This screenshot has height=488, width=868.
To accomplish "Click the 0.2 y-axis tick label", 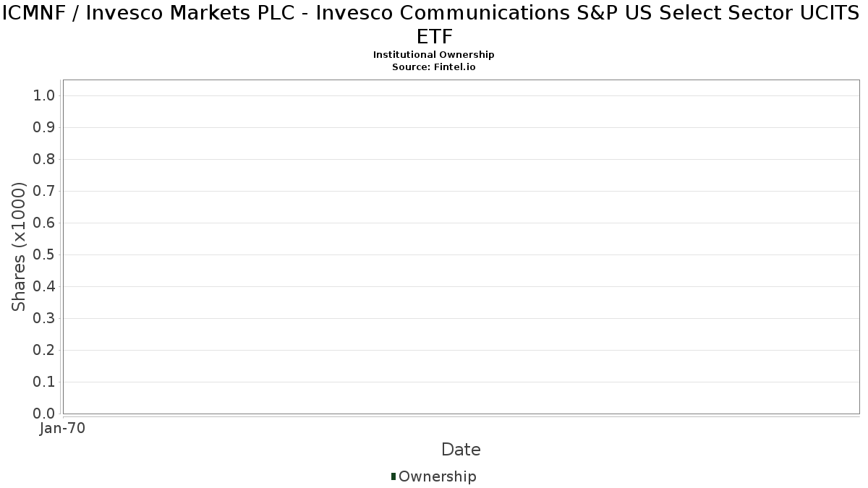I will click(45, 351).
